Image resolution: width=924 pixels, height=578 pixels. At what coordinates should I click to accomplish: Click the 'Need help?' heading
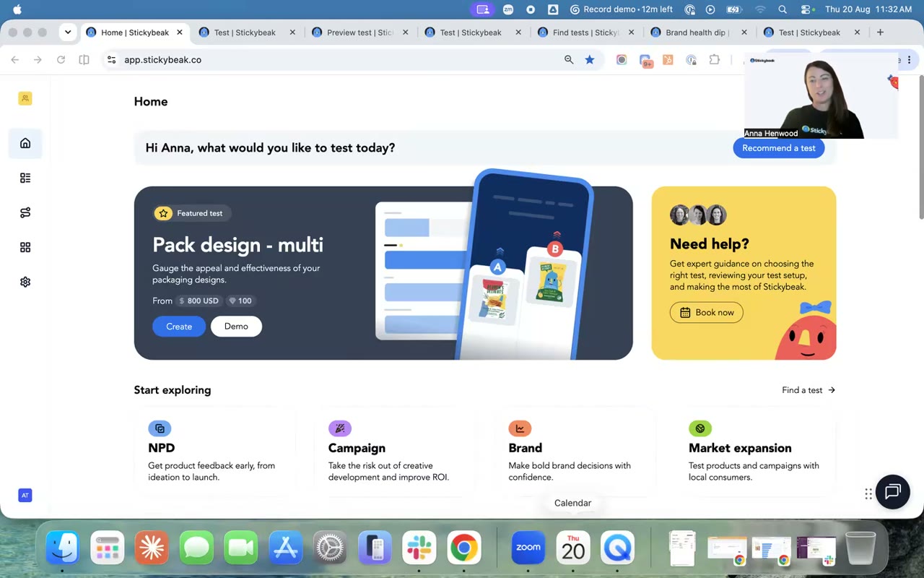pos(710,243)
